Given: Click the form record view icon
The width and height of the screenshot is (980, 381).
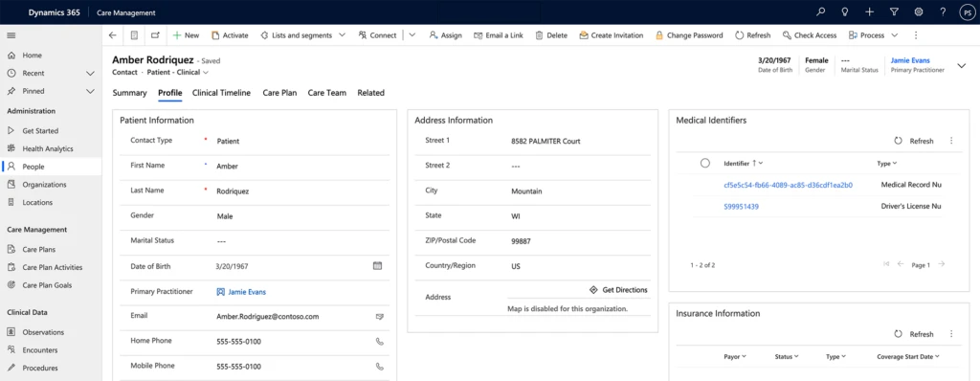Looking at the screenshot, I should [134, 35].
